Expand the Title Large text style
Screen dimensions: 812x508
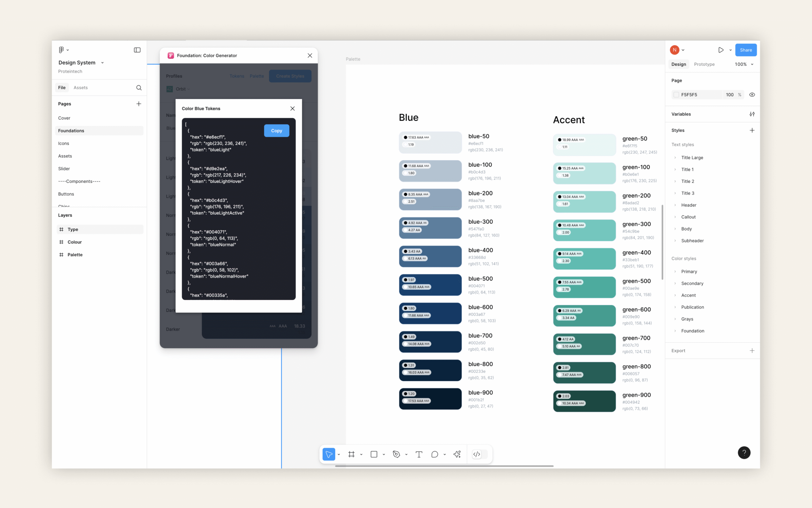point(675,157)
